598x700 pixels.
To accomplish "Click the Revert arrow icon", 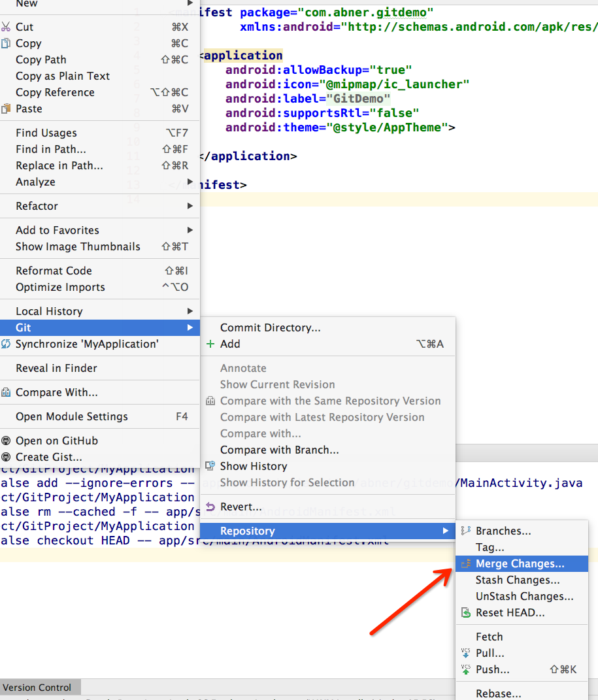I will coord(210,507).
